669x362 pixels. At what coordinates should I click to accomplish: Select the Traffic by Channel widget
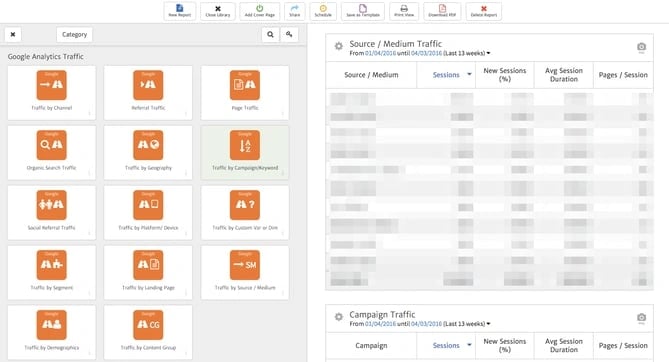click(x=52, y=93)
